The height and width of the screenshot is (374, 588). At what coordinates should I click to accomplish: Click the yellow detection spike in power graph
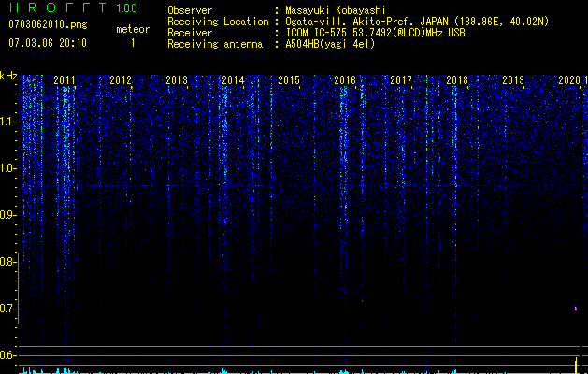577,366
